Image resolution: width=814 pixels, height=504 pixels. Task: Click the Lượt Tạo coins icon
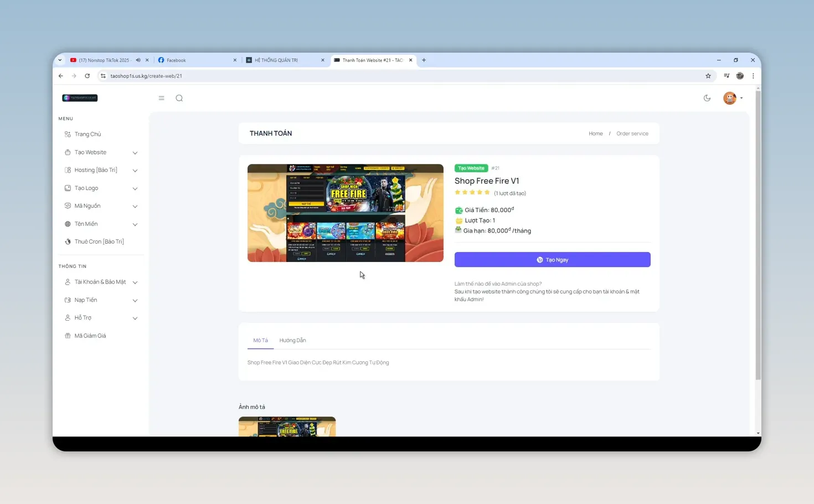[458, 220]
